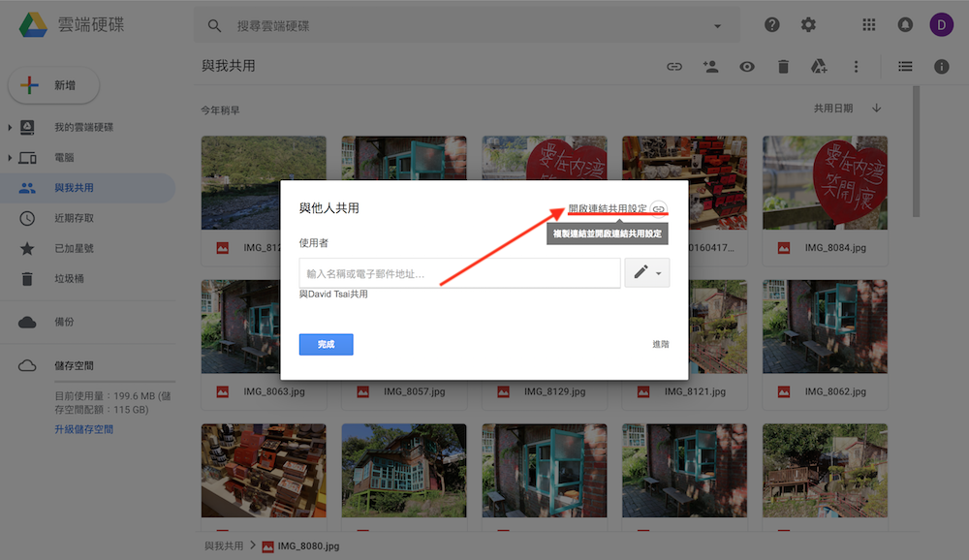
Task: Click the get shareable link icon in toolbar
Action: (x=673, y=66)
